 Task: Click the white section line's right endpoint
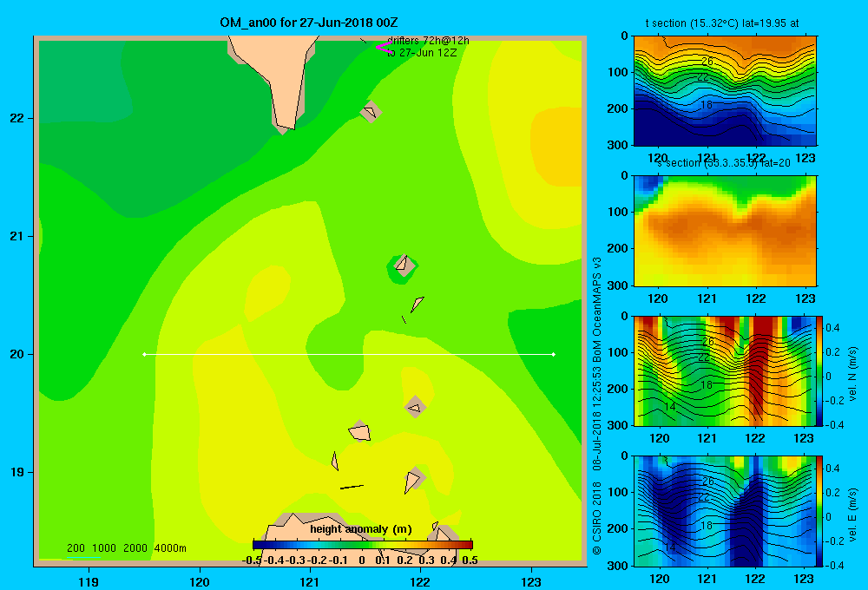554,354
